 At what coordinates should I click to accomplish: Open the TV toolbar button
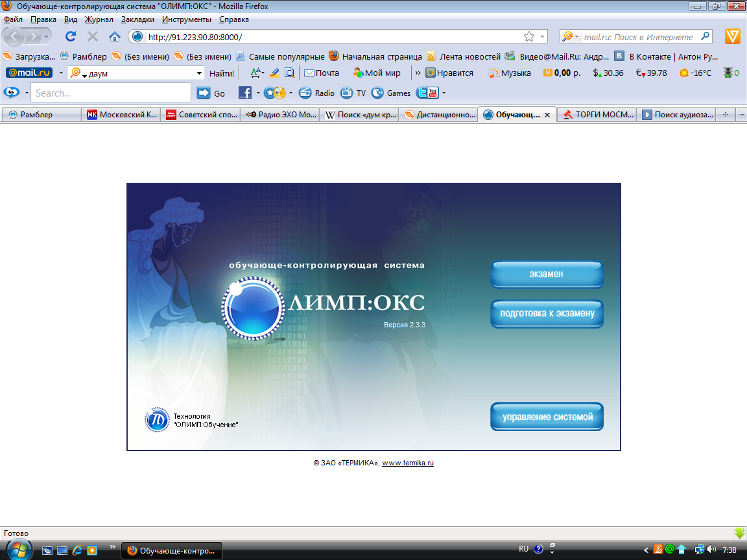353,93
